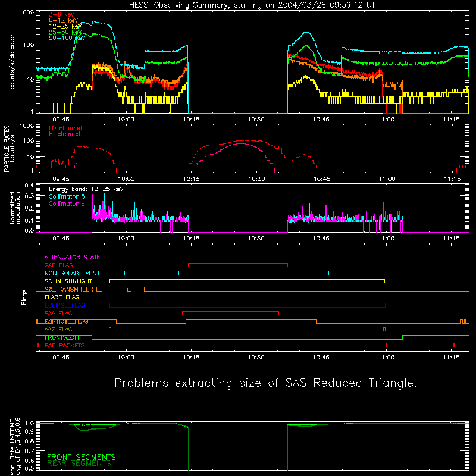Click the 09:45 tick under the count-rate plot
Screen dimensions: 476x476
coord(61,120)
